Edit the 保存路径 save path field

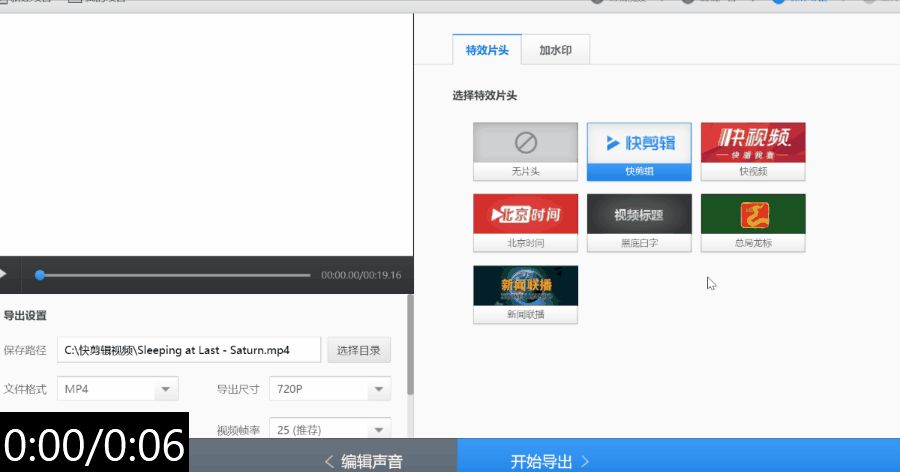point(189,350)
